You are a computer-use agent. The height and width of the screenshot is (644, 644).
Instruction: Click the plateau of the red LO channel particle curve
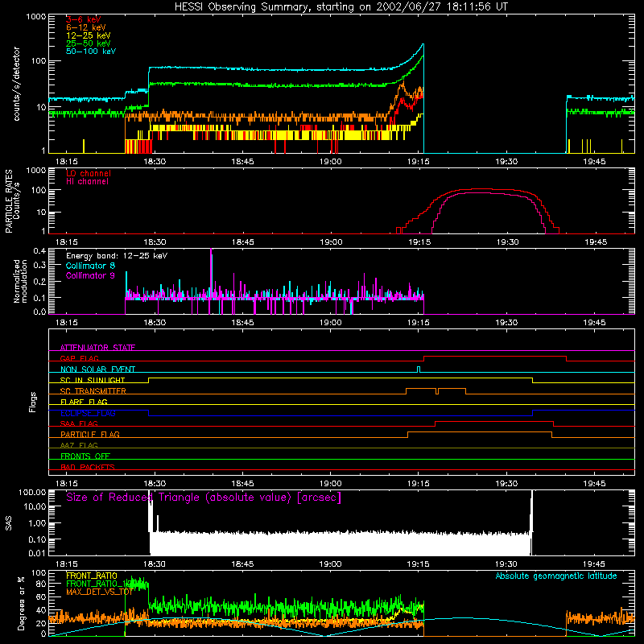[x=482, y=189]
